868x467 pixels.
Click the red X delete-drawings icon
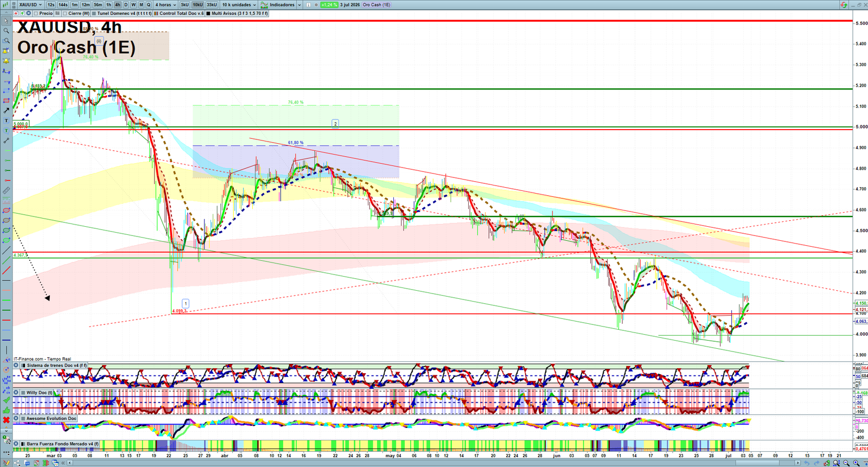coord(6,420)
